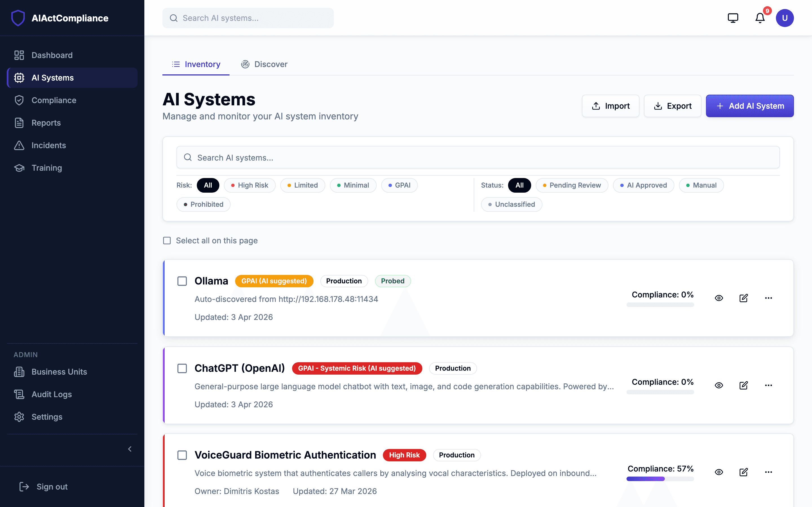Open the Dashboard from the sidebar
Viewport: 812px width, 507px height.
52,55
